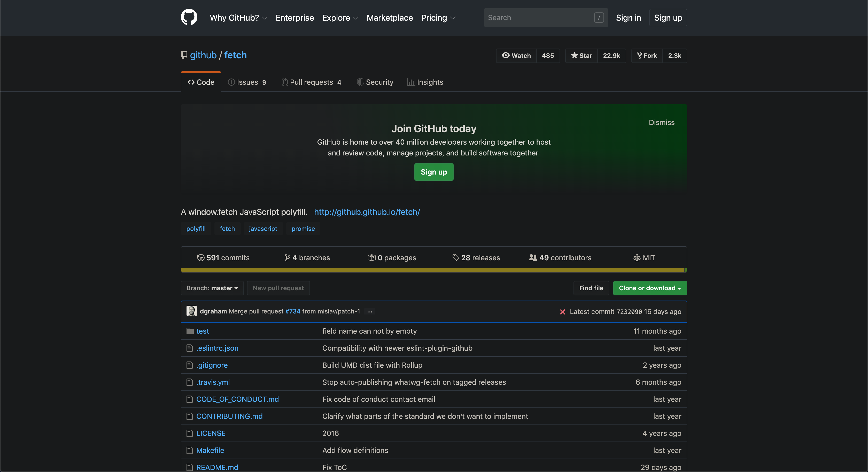The height and width of the screenshot is (472, 868).
Task: Open the 2.3k forks count
Action: (x=675, y=56)
